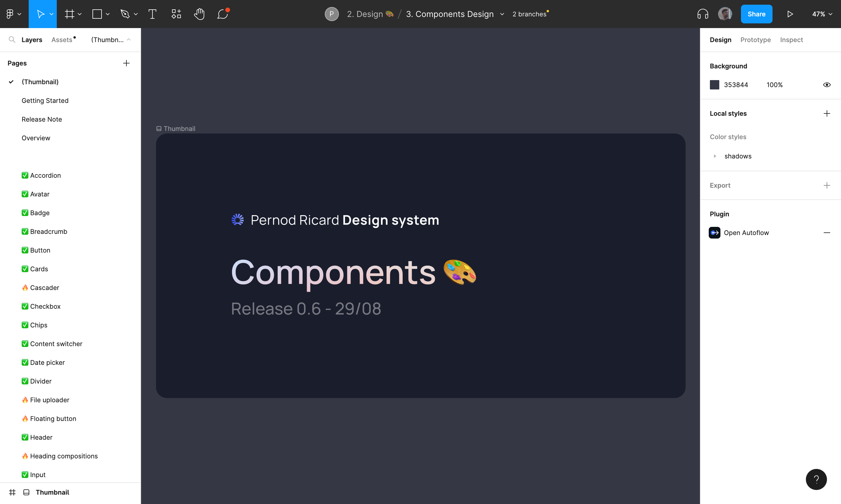The height and width of the screenshot is (504, 841).
Task: Switch to the Prototype tab
Action: coord(755,40)
